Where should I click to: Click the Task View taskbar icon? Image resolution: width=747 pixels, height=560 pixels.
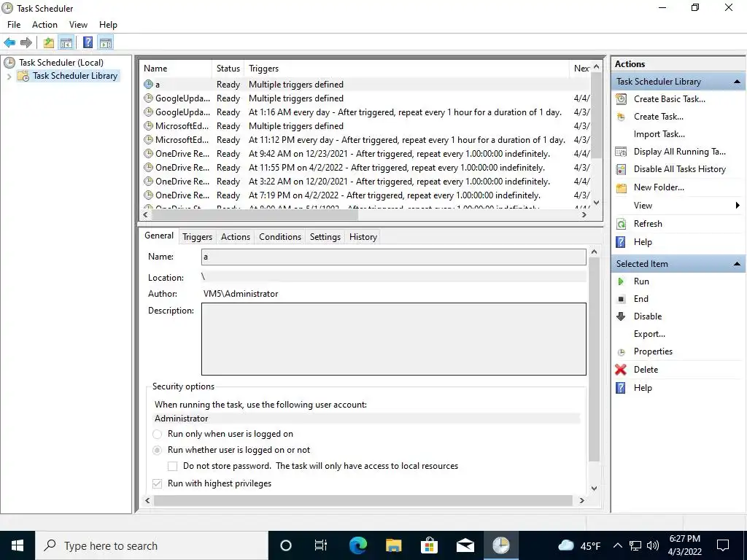[321, 545]
